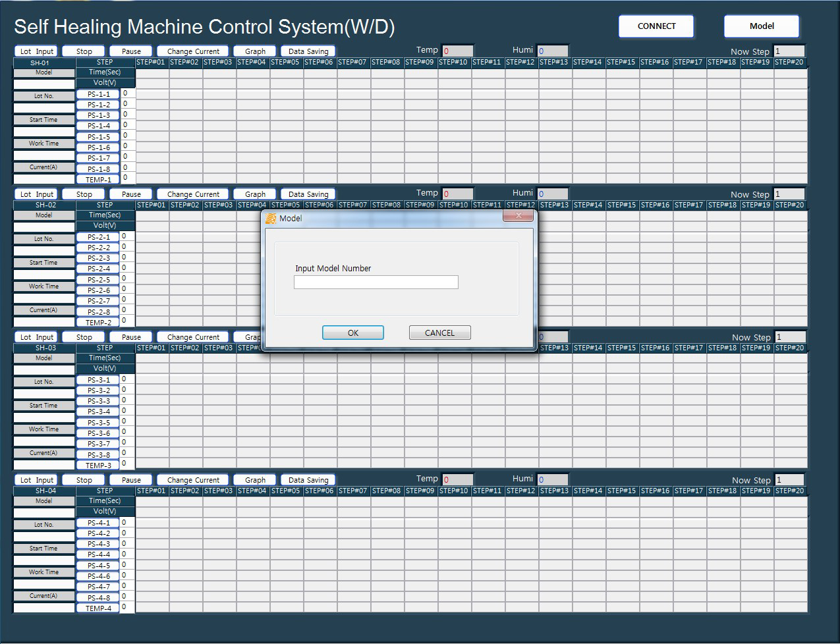Open Graph for SH-04
The image size is (840, 644).
[255, 480]
